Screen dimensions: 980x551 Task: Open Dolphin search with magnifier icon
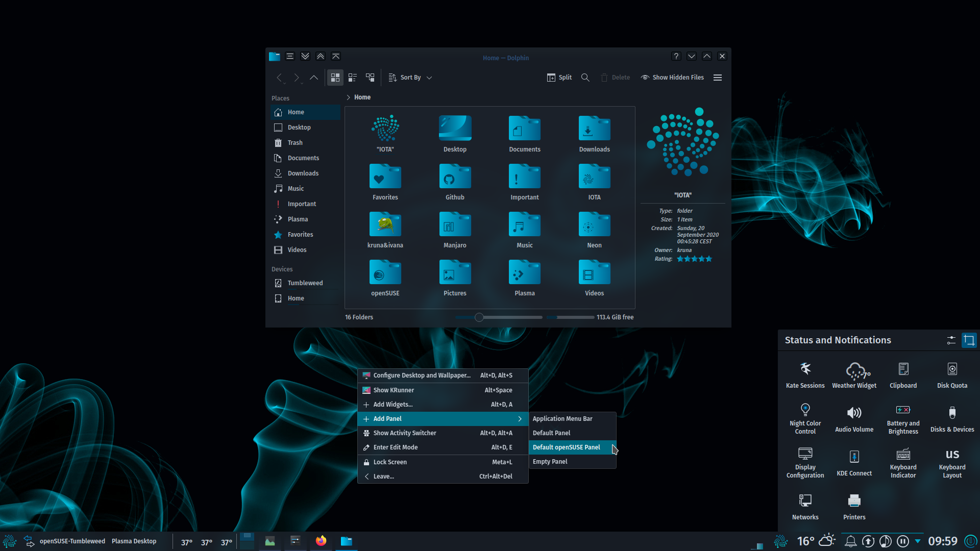click(585, 78)
